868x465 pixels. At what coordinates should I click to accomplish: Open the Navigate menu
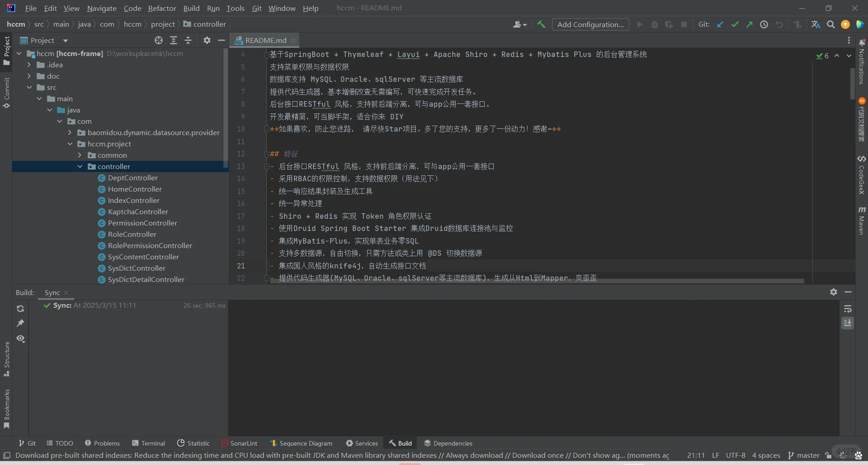[x=102, y=8]
